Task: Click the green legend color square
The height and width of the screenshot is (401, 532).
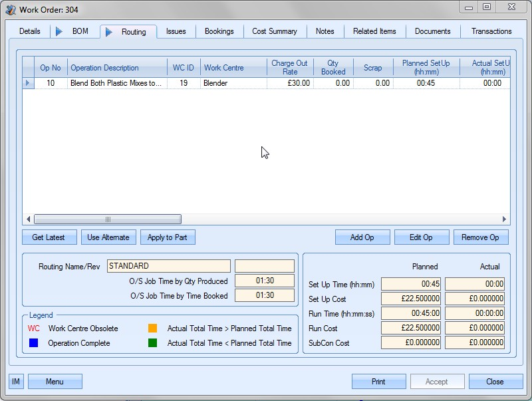Action: [x=152, y=343]
